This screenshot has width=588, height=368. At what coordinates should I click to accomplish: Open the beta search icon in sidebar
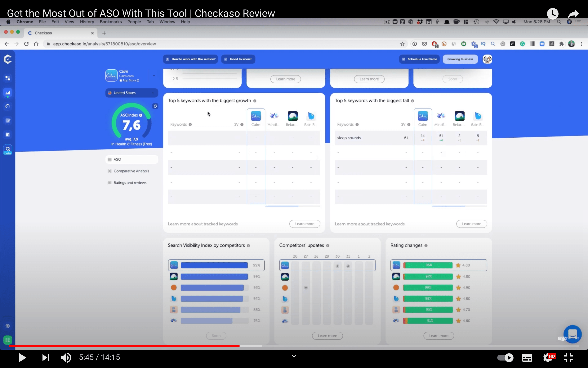pyautogui.click(x=7, y=149)
